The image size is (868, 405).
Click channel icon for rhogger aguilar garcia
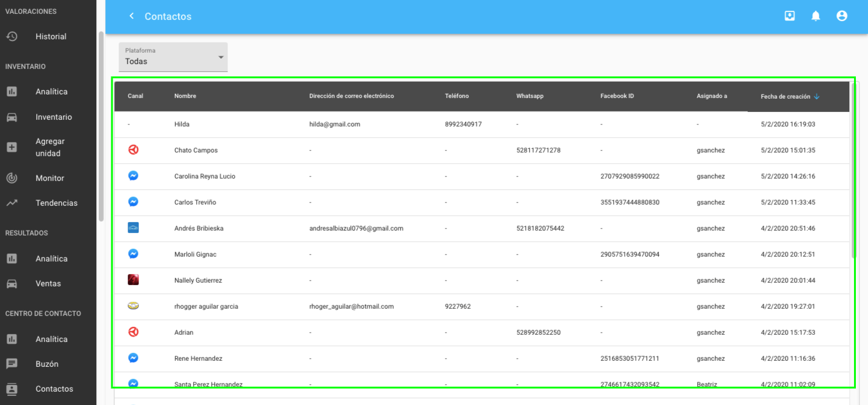tap(133, 306)
